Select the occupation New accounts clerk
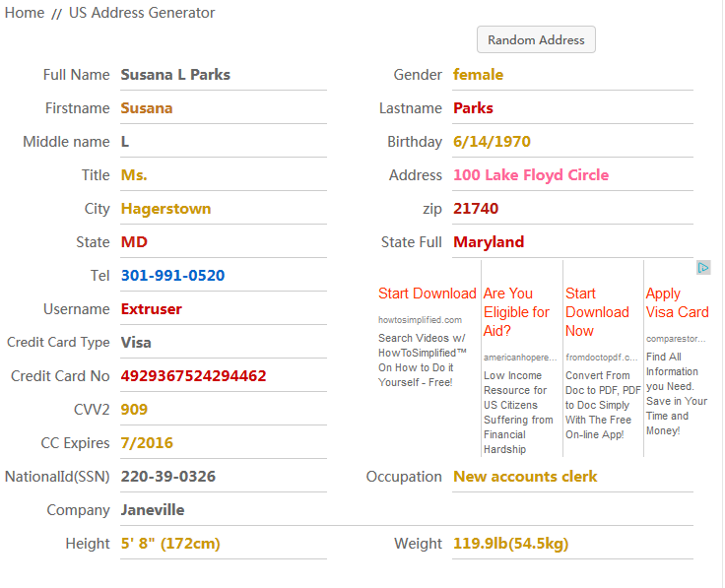This screenshot has width=725, height=588. pos(525,477)
